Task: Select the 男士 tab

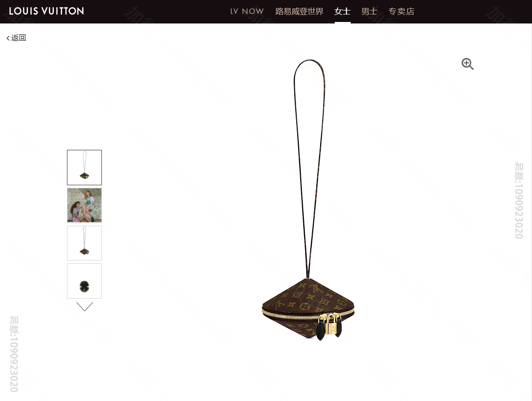Action: click(369, 11)
